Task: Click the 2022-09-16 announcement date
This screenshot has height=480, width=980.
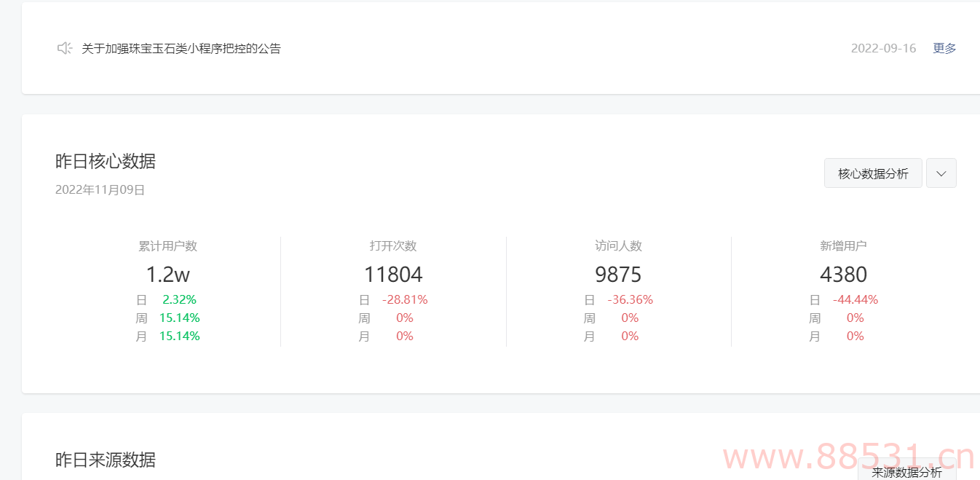Action: [x=883, y=48]
